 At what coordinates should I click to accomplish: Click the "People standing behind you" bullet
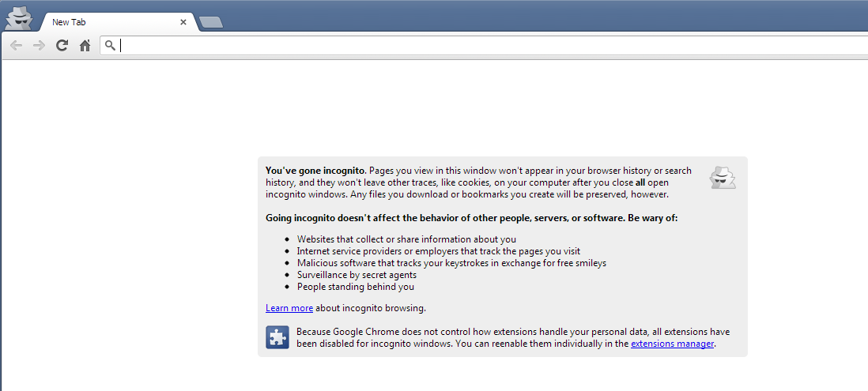coord(355,287)
